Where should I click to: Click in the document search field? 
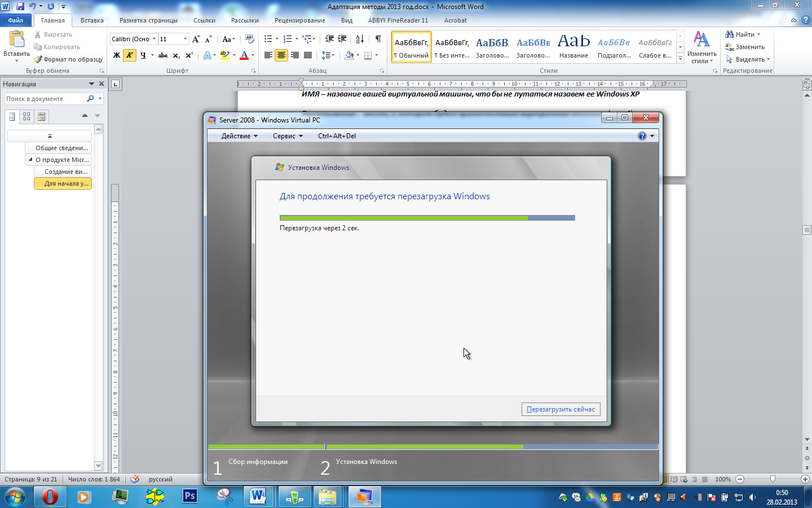(45, 99)
